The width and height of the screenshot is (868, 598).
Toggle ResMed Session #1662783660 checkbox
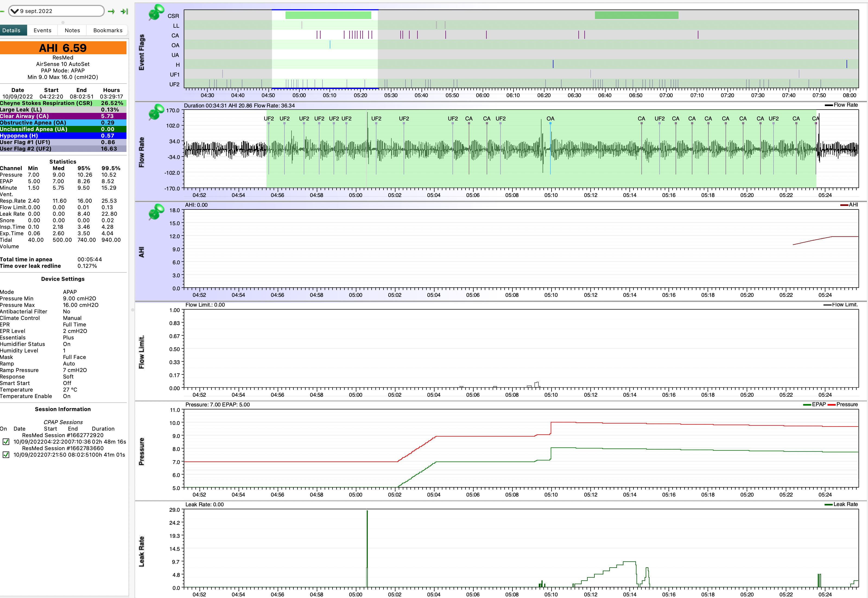coord(6,455)
